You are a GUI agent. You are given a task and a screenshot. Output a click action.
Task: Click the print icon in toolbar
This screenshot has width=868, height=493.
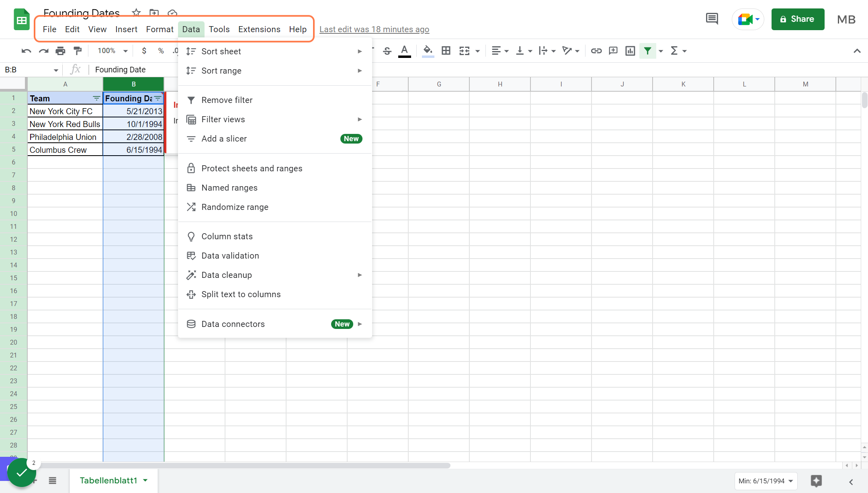pos(60,51)
